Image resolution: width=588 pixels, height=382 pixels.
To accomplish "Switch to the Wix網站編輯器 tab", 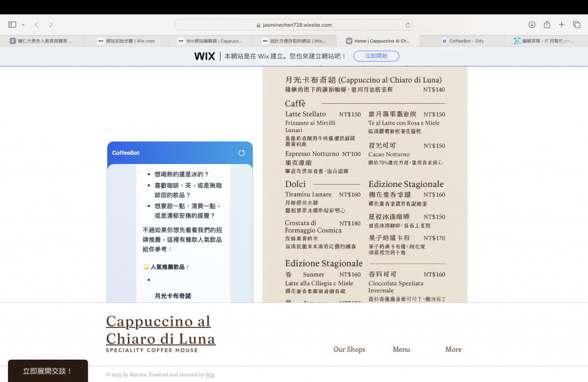I will pos(210,41).
